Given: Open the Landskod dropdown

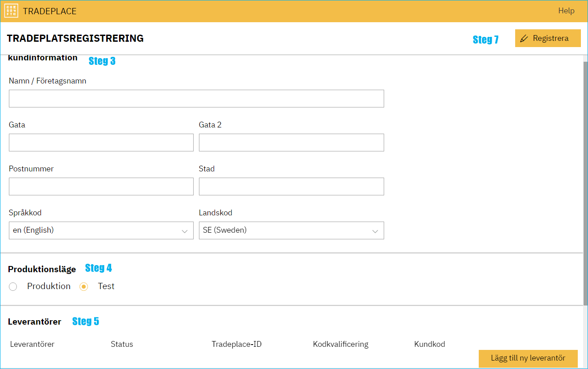Looking at the screenshot, I should click(x=291, y=230).
